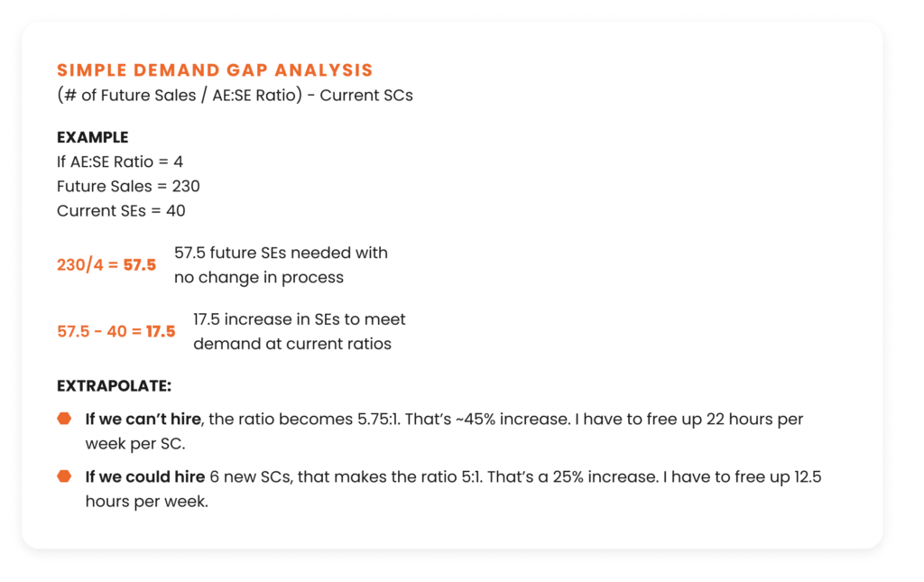Screen dimensions: 924x582
Task: Click the "57.5 future SEs needed" description
Action: click(281, 253)
